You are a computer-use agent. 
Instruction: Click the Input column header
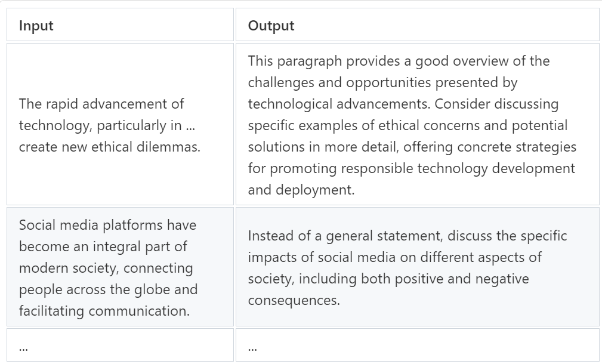(x=120, y=24)
